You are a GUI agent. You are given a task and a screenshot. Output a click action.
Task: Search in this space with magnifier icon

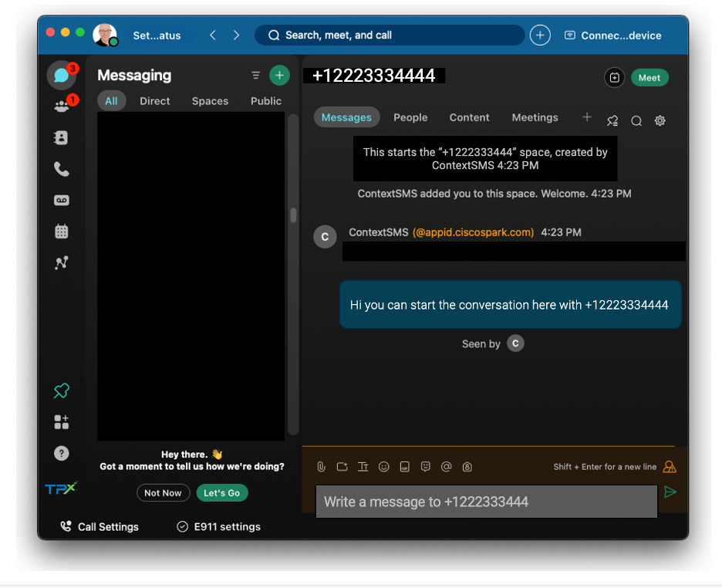tap(636, 120)
